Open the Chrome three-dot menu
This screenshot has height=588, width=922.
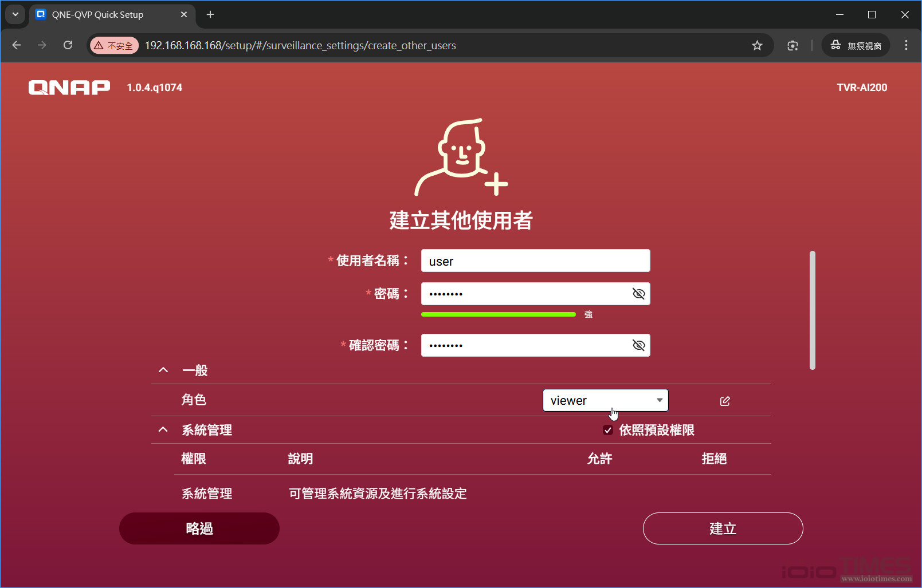pyautogui.click(x=906, y=45)
